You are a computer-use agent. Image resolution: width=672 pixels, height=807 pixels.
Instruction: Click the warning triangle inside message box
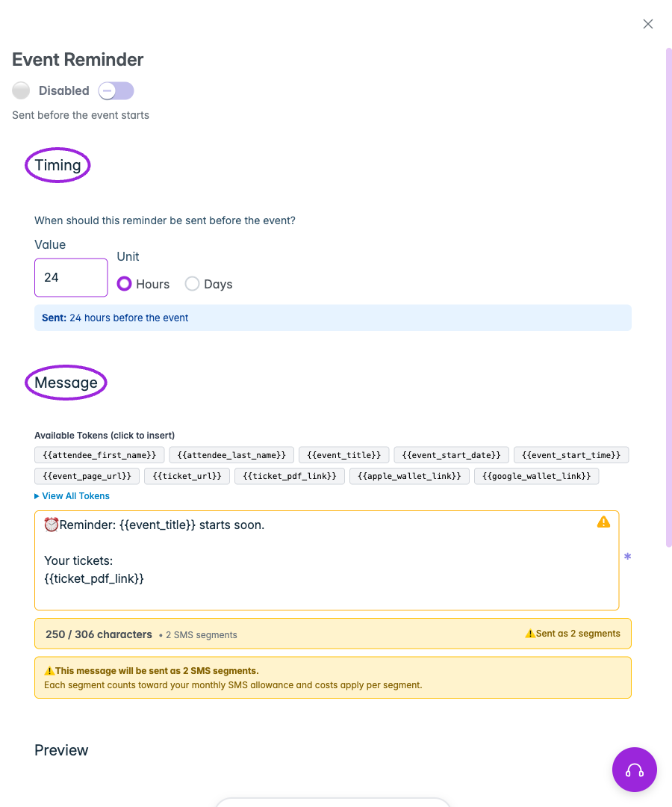point(603,522)
